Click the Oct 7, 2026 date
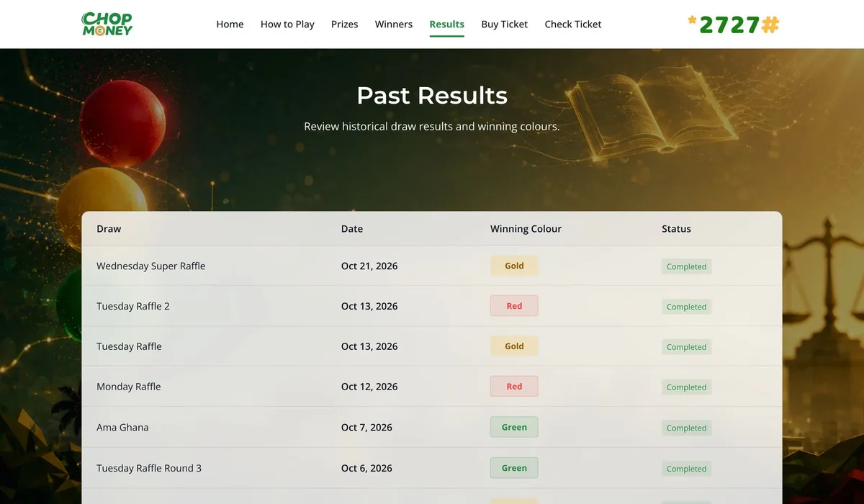 pyautogui.click(x=366, y=427)
